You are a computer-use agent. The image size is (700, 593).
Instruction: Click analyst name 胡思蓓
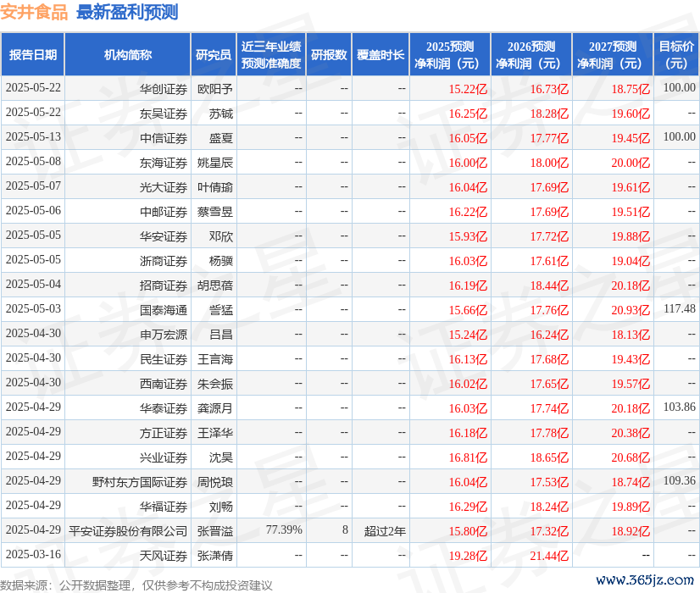(215, 285)
